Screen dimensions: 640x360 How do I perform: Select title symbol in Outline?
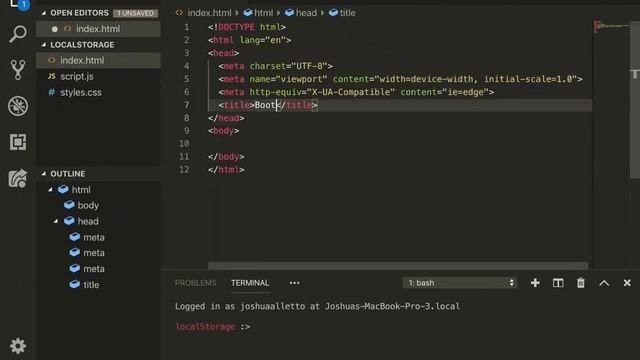click(91, 284)
